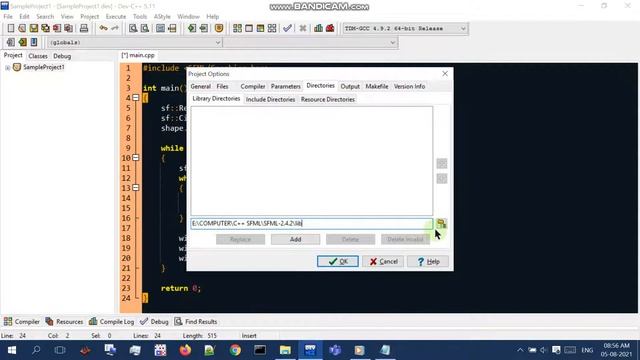Viewport: 640px width, 360px height.
Task: Click the Compile & Run toolbar icon
Action: point(260,28)
